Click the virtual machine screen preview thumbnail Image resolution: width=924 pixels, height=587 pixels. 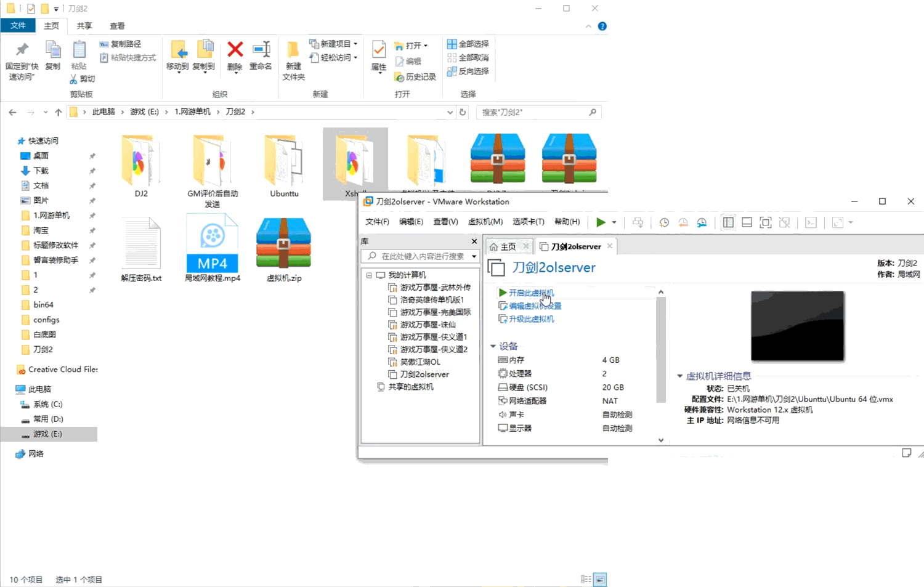click(798, 326)
